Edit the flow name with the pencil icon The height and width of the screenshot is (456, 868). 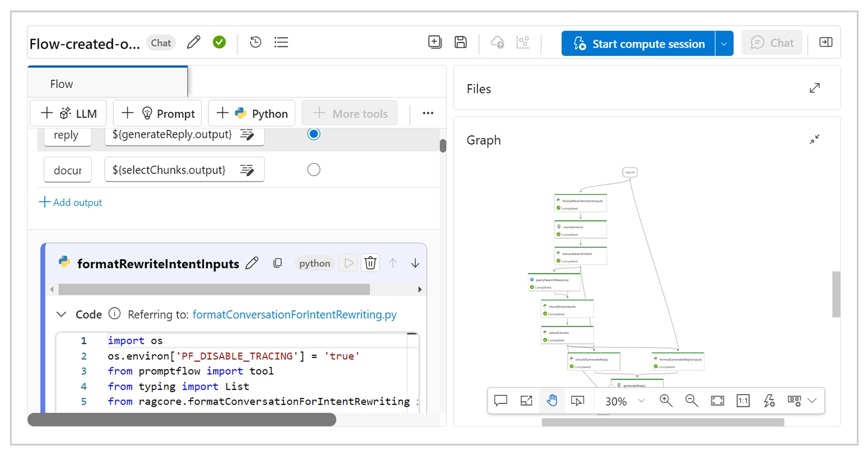click(194, 42)
